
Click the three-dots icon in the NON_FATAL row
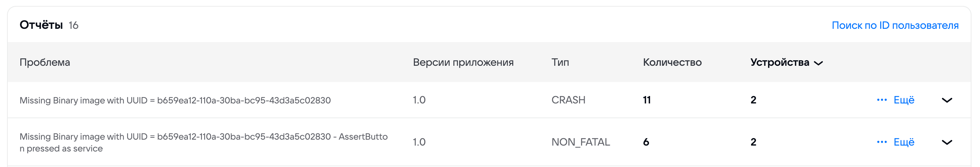(882, 142)
